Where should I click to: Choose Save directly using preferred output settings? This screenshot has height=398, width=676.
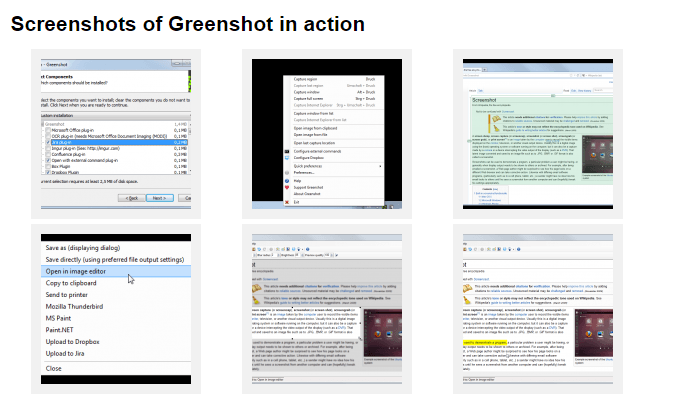pyautogui.click(x=116, y=260)
